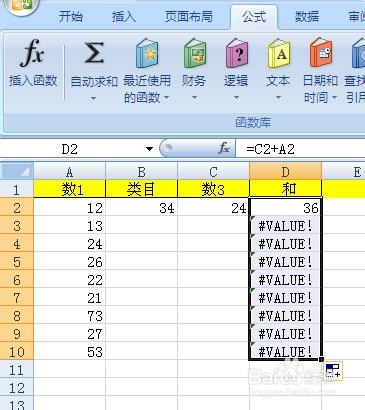The image size is (365, 410).
Task: Select cell A6 containing 22
Action: click(x=69, y=279)
